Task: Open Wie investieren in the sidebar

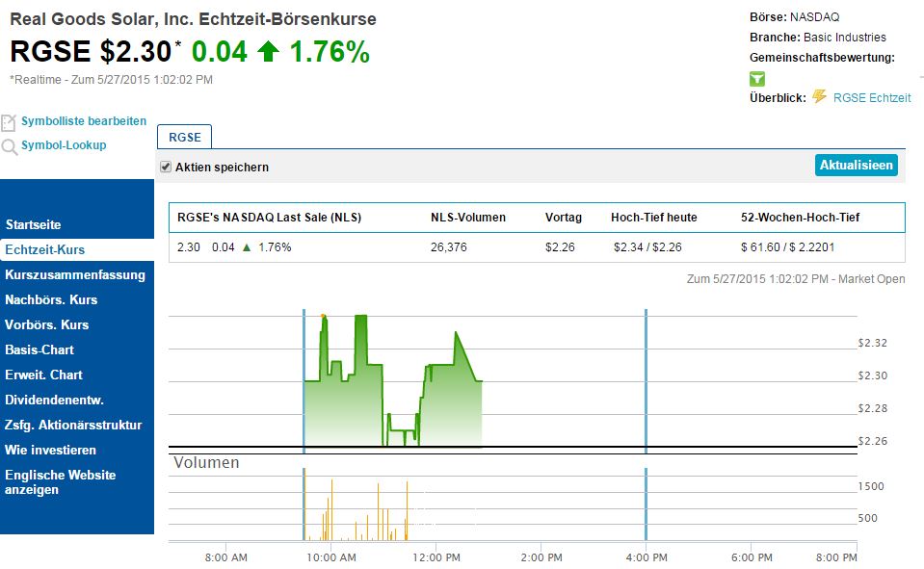Action: tap(50, 450)
